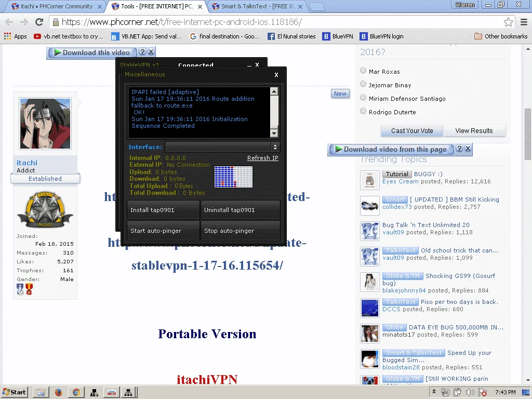Click the Windows Start button

click(14, 392)
